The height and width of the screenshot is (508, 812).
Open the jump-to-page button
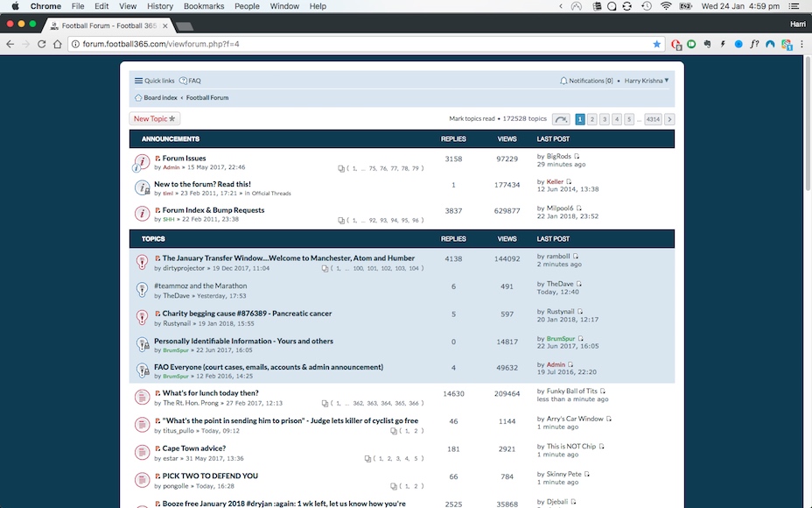point(561,119)
